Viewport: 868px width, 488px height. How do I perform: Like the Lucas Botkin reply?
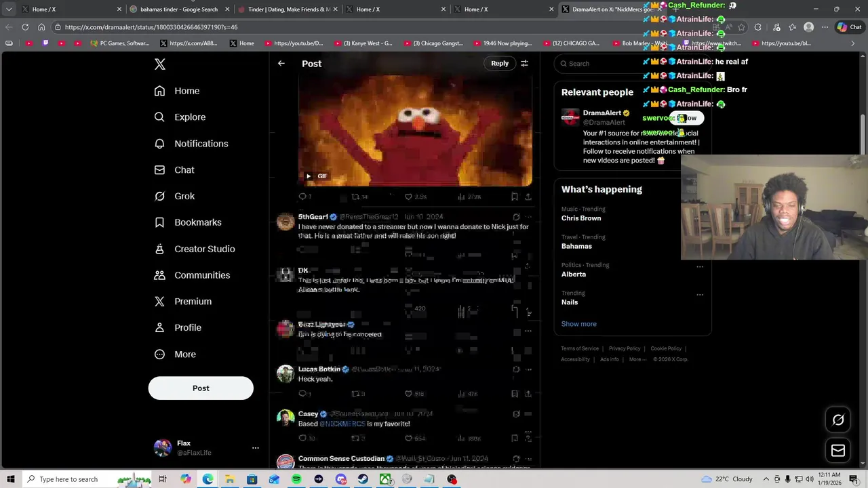pos(408,394)
